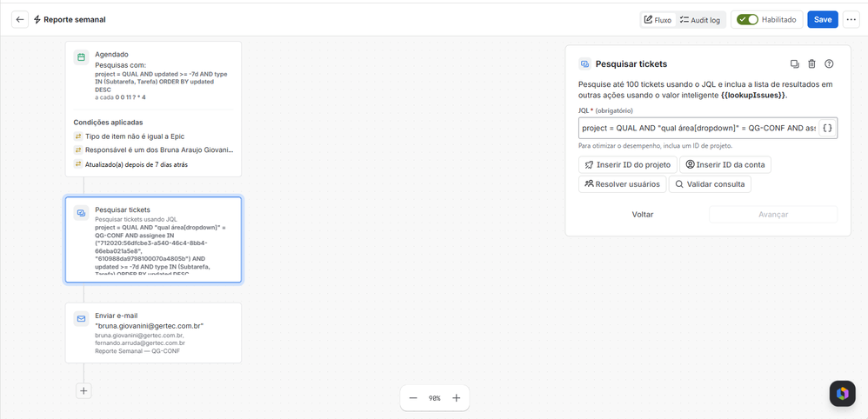Click the Pesquisar tickets panel header icon

(584, 63)
